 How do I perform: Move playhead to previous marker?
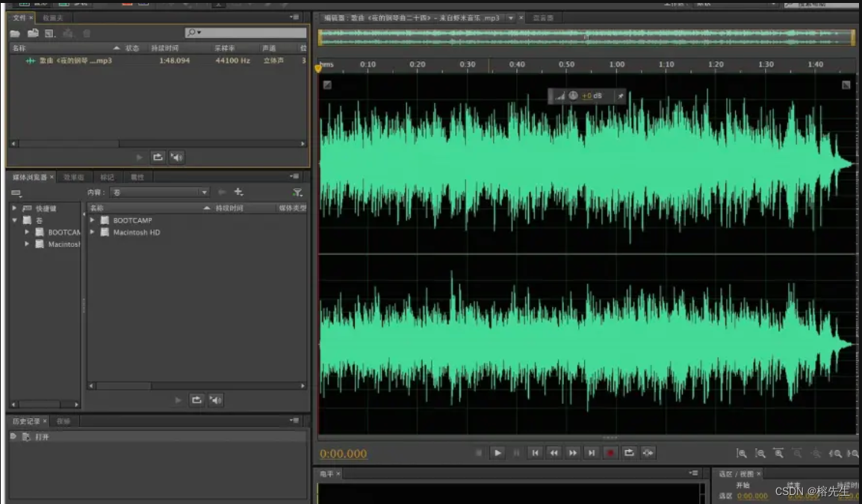535,453
